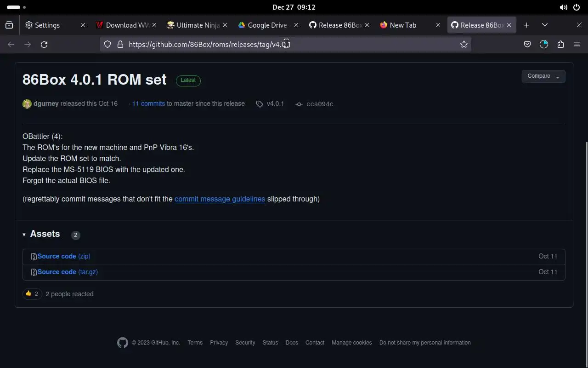
Task: Open the v4.0.1 tag link
Action: click(x=275, y=103)
